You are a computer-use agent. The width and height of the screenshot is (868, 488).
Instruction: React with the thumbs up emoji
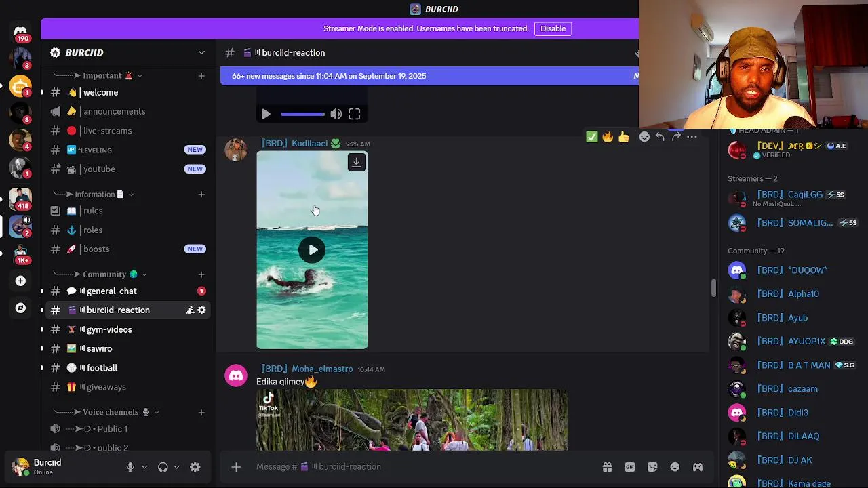[x=623, y=137]
